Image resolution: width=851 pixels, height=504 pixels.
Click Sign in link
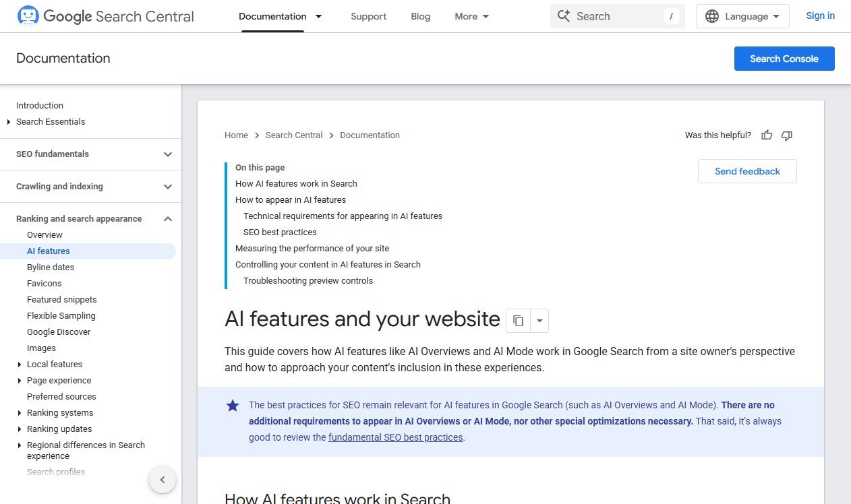coord(820,15)
